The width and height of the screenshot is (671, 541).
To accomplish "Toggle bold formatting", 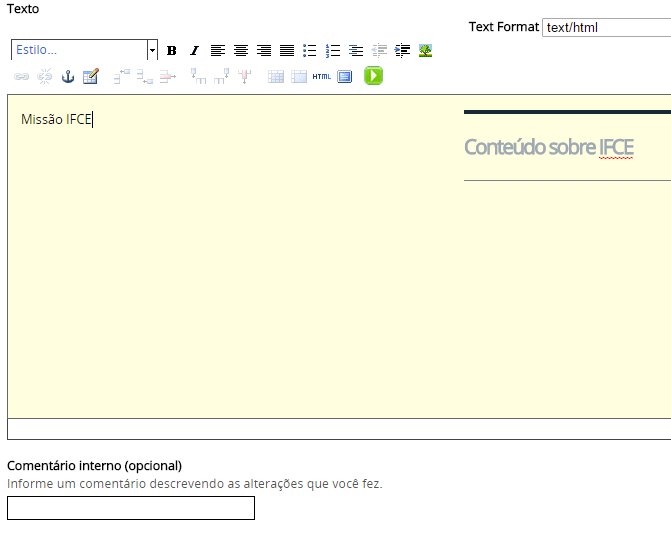I will tap(172, 51).
